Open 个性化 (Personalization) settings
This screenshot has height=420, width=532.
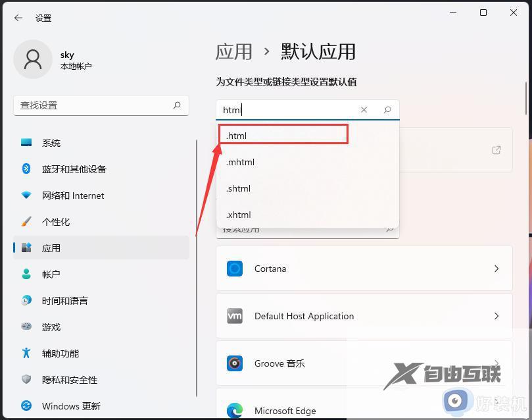pyautogui.click(x=26, y=222)
